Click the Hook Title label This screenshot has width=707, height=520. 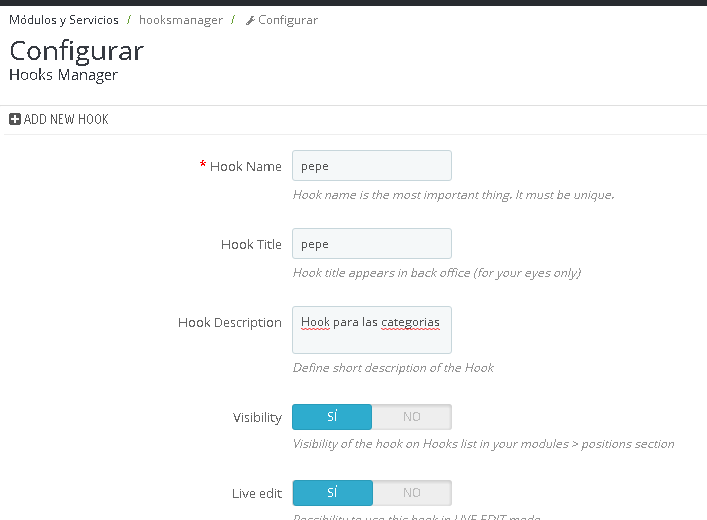click(x=251, y=245)
